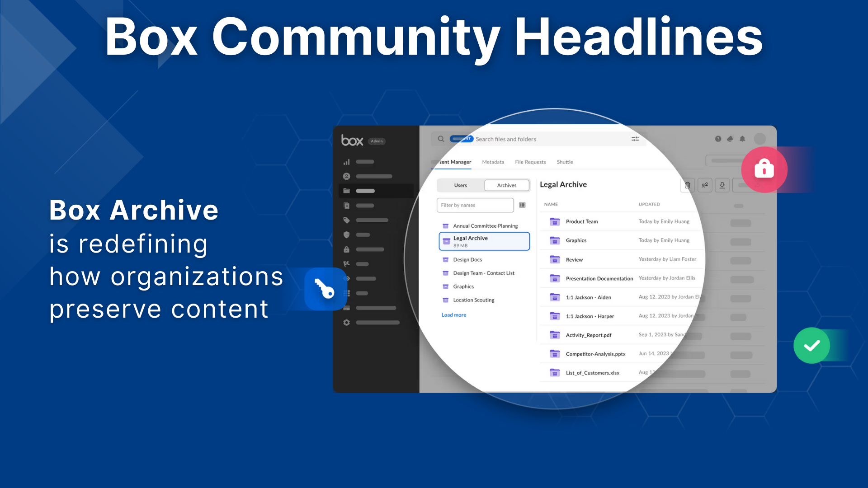
Task: Focus the Search files and folders field
Action: [539, 139]
